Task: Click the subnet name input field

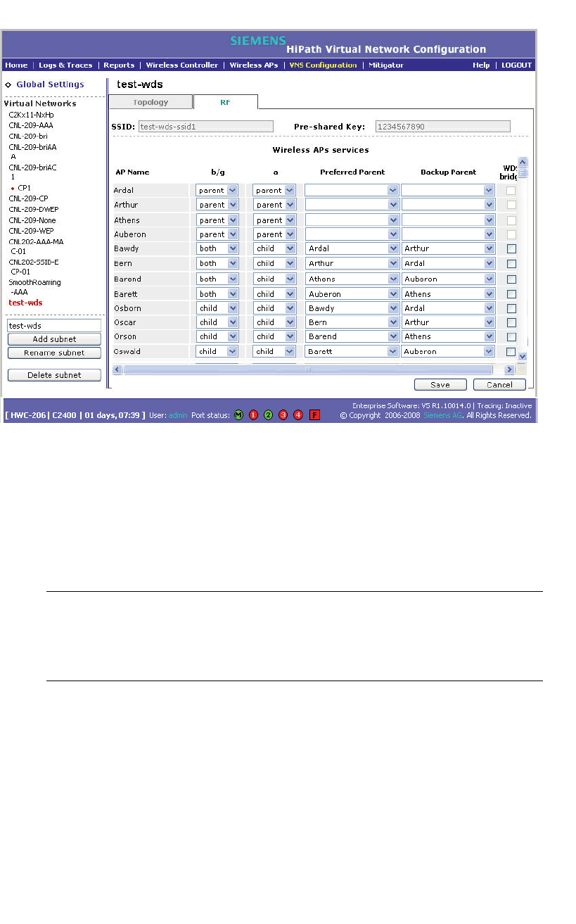Action: (x=54, y=326)
